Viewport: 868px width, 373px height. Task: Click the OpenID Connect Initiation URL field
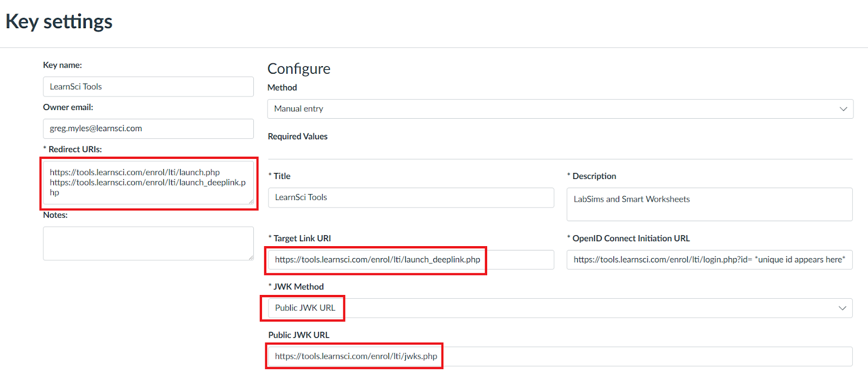pyautogui.click(x=709, y=260)
